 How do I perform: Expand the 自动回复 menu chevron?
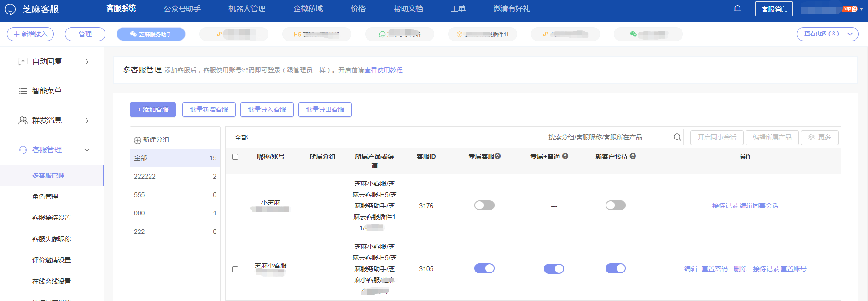tap(87, 62)
